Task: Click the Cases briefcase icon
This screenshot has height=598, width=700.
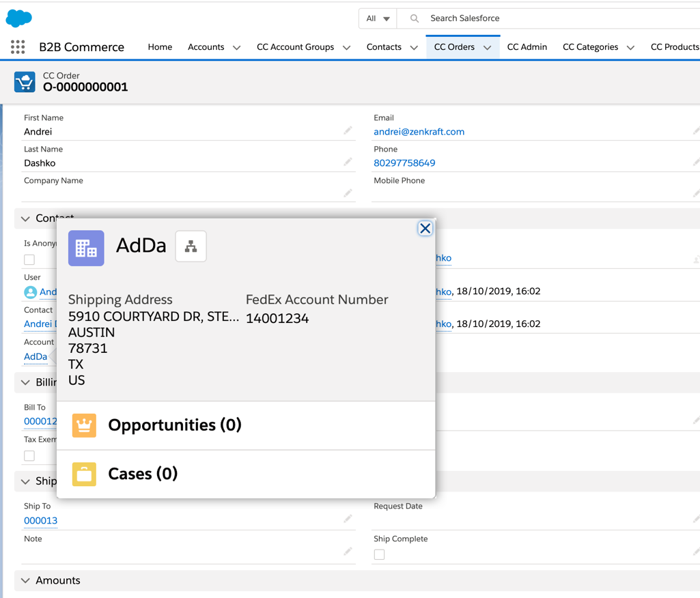Action: (x=85, y=474)
